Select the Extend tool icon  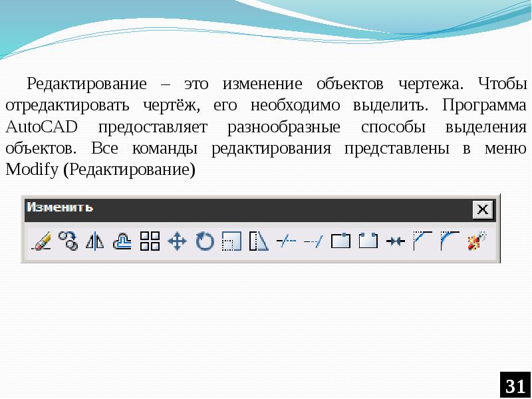313,241
